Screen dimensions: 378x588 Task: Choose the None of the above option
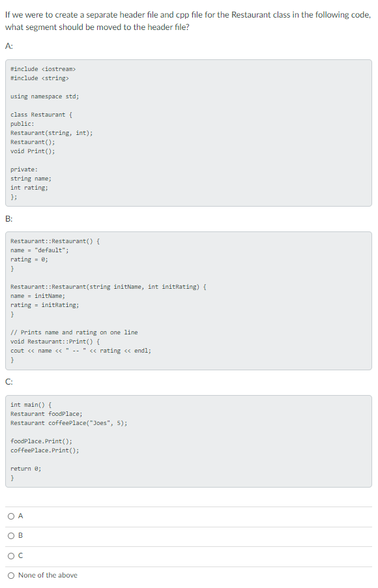click(x=11, y=575)
